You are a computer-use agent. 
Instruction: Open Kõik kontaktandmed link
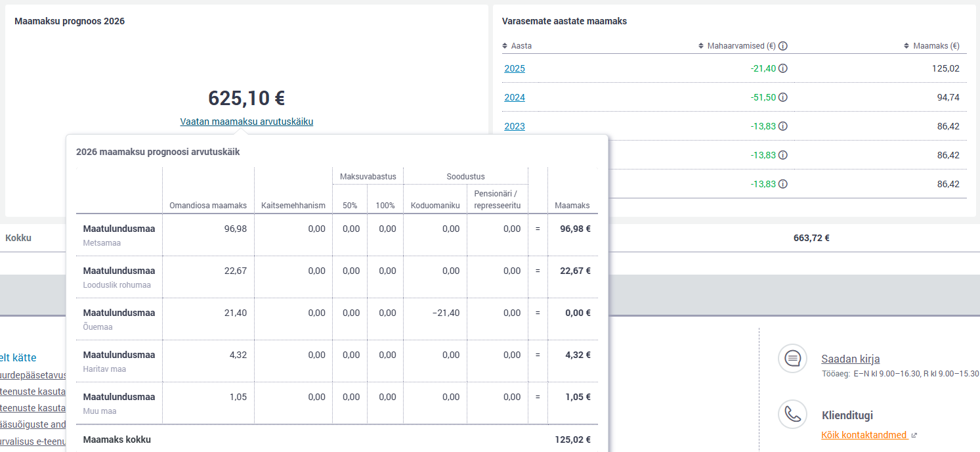point(864,435)
